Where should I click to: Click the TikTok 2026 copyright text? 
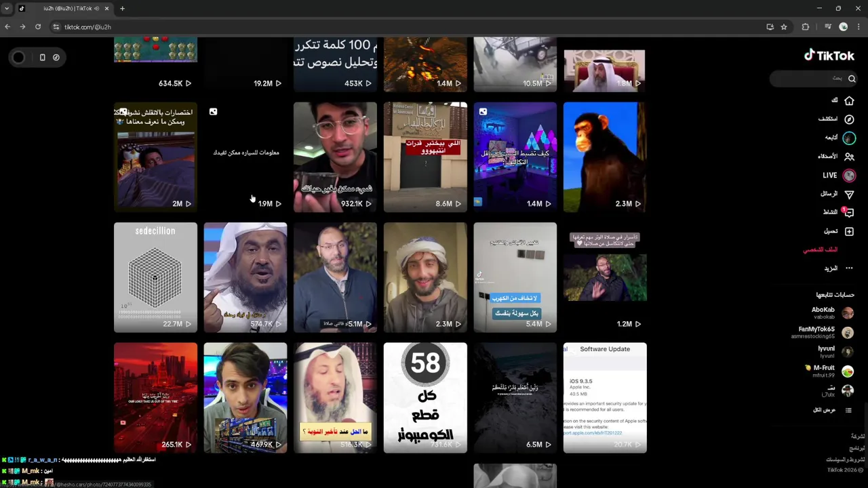pos(845,470)
